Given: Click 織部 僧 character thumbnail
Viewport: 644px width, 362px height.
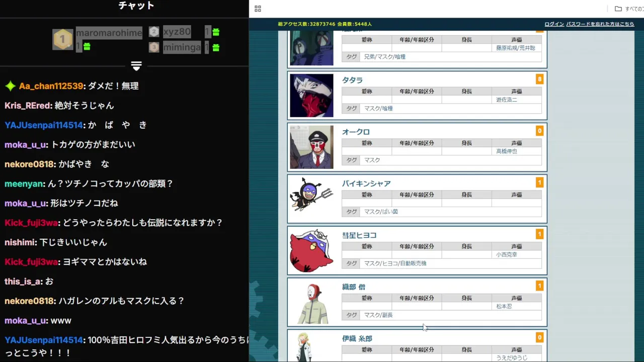Looking at the screenshot, I should pyautogui.click(x=311, y=303).
